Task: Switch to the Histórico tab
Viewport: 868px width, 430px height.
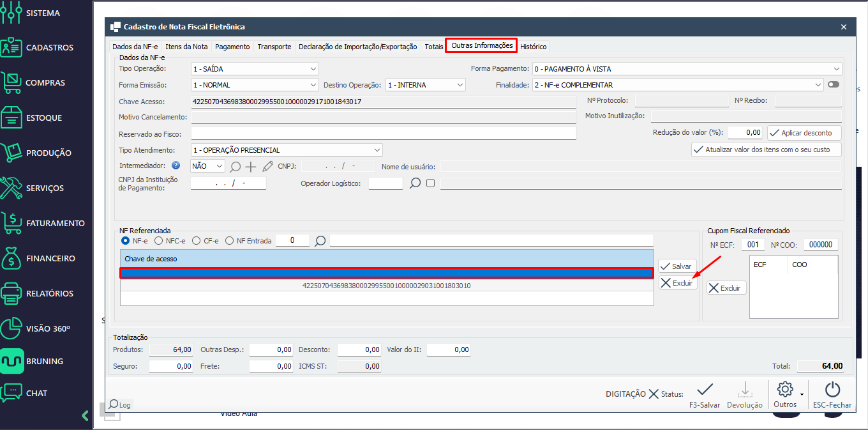Action: (533, 47)
